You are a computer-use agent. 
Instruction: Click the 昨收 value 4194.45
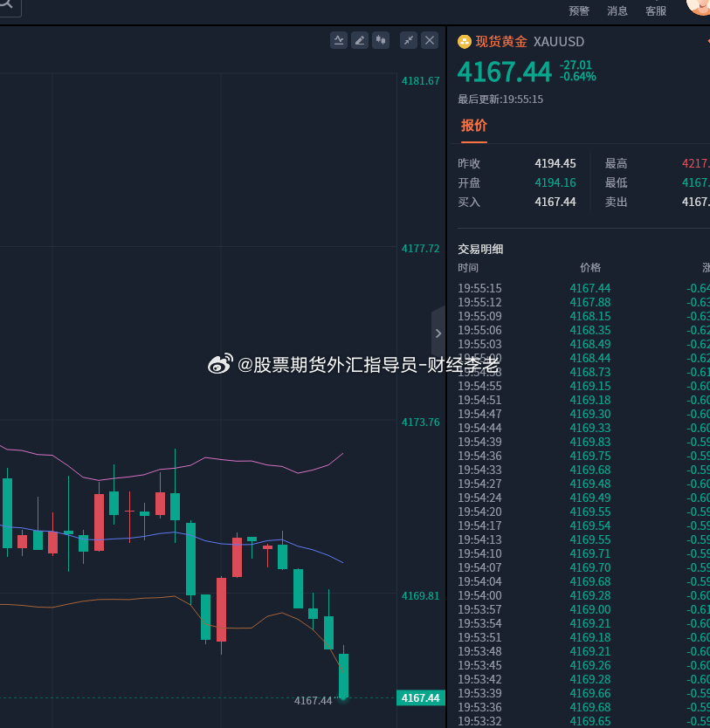(555, 163)
